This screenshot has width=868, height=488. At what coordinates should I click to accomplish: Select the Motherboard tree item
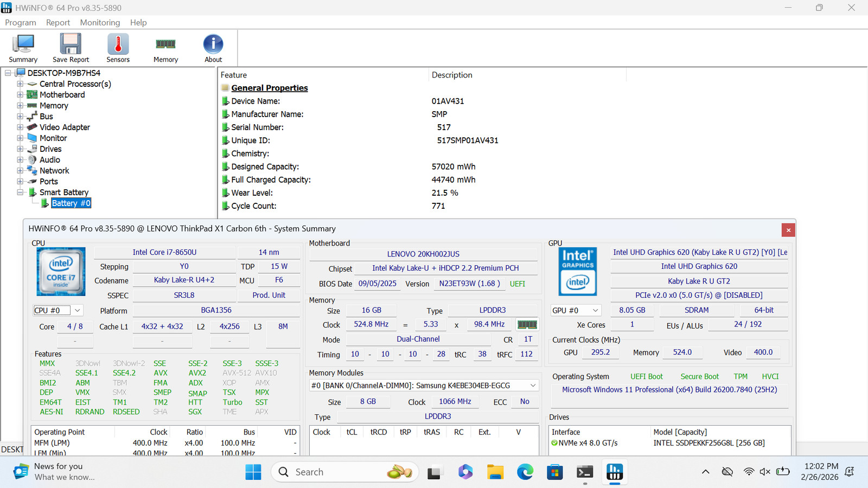(62, 95)
